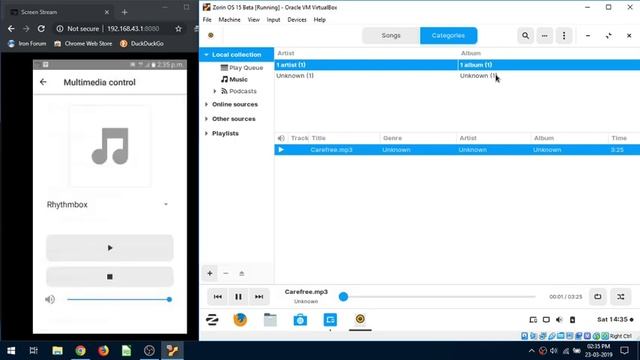
Task: Sort track list by Title column
Action: 344,138
